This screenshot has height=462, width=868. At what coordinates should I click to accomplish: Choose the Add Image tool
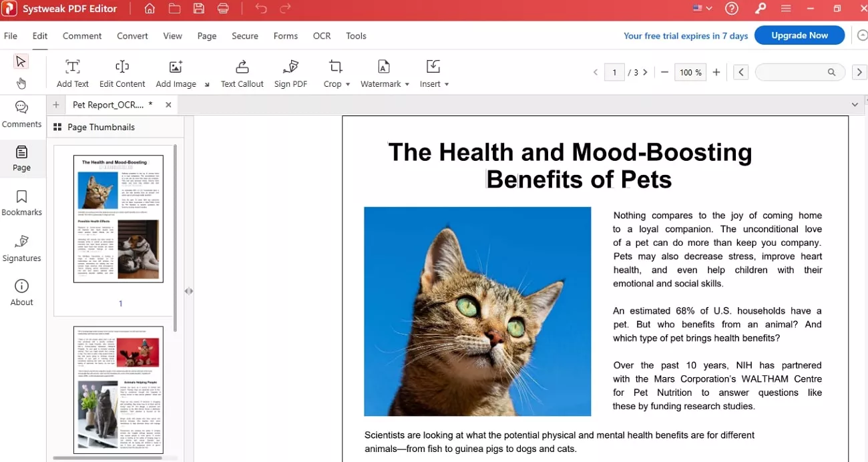[176, 73]
